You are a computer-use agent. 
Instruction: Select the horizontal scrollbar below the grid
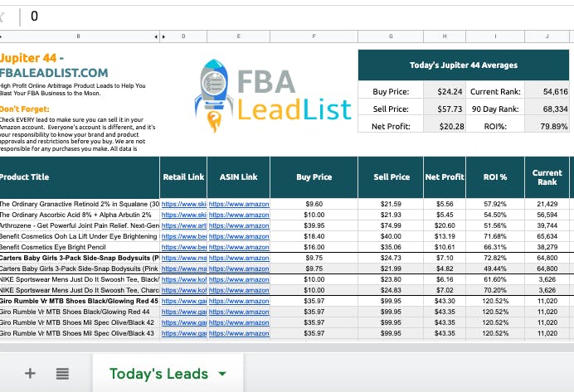coord(287,347)
